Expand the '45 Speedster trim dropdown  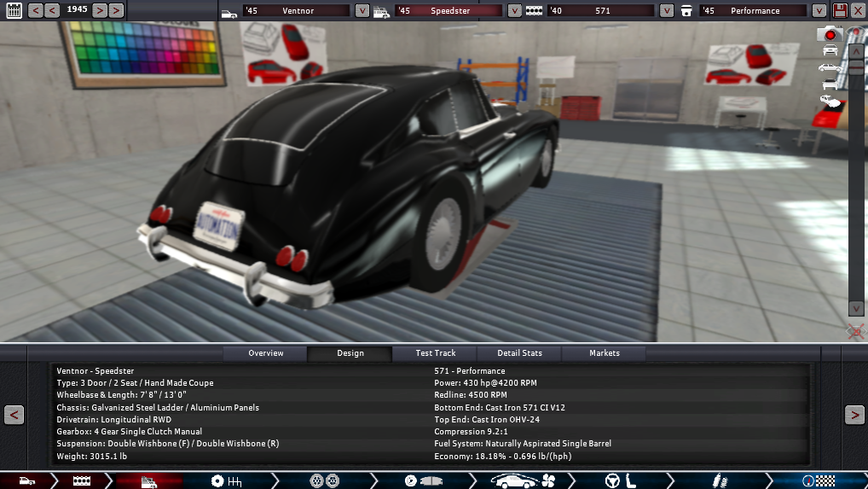point(514,11)
